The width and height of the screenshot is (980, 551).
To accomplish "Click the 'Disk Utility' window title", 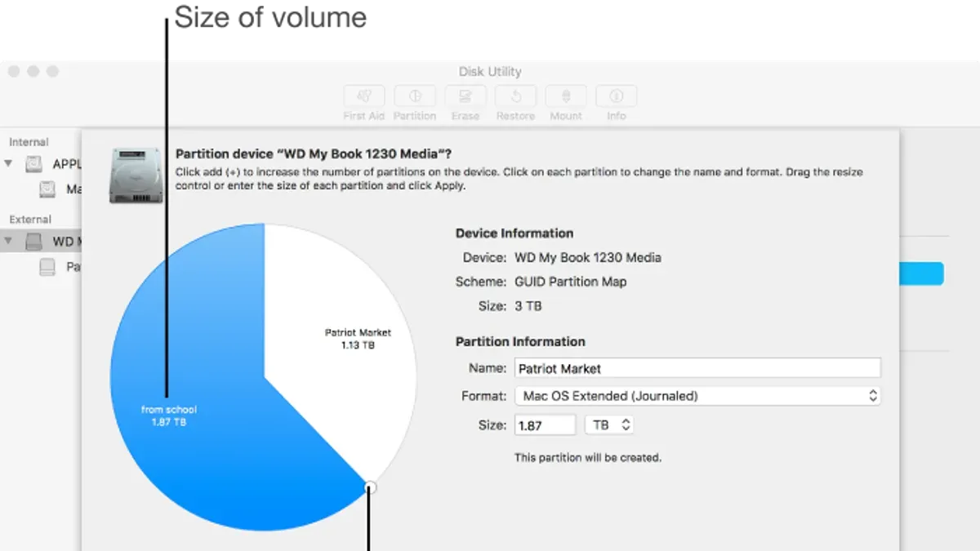I will tap(490, 72).
